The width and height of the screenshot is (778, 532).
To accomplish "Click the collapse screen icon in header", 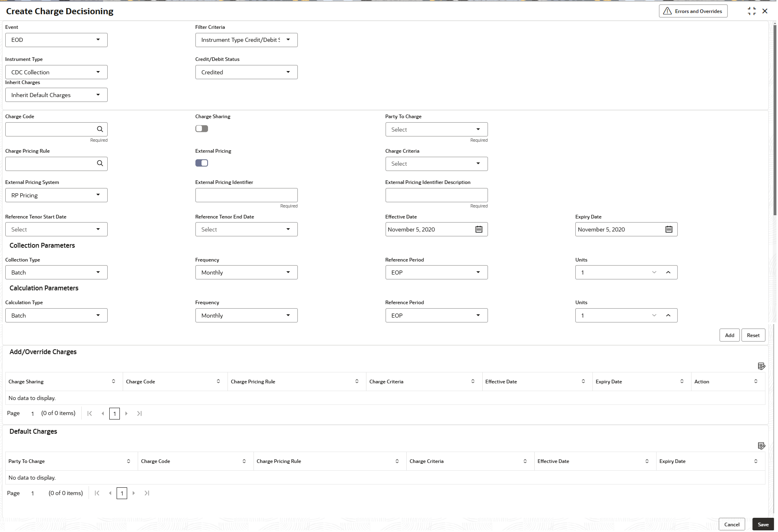I will pos(752,11).
